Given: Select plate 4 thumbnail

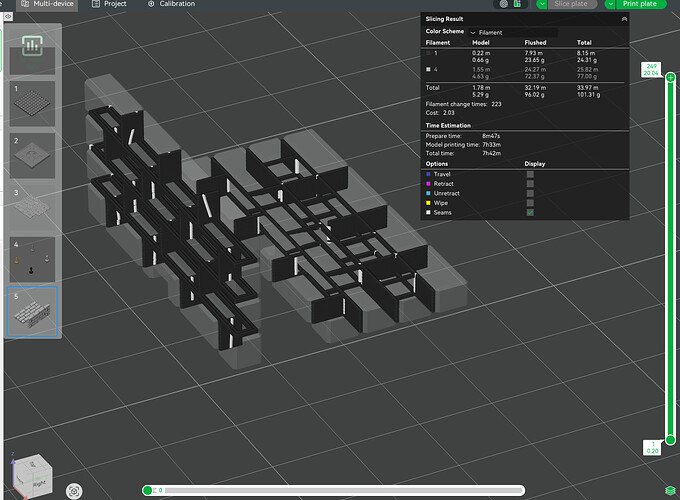Looking at the screenshot, I should 32,260.
